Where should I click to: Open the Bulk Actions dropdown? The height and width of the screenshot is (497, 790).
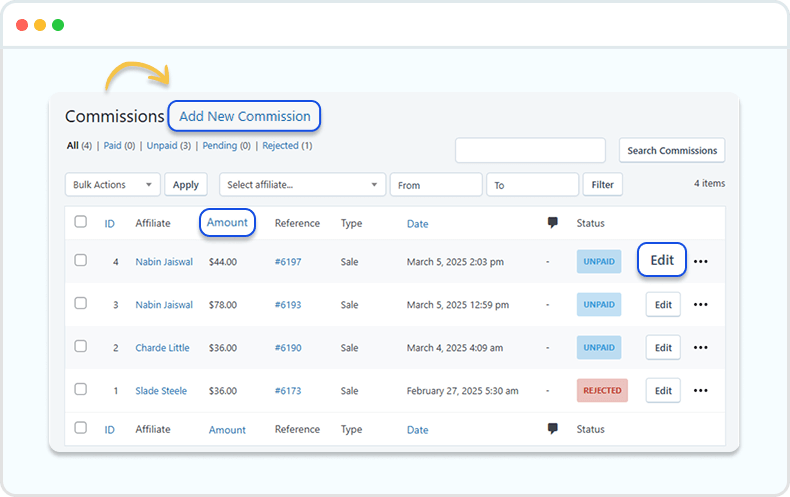coord(112,184)
